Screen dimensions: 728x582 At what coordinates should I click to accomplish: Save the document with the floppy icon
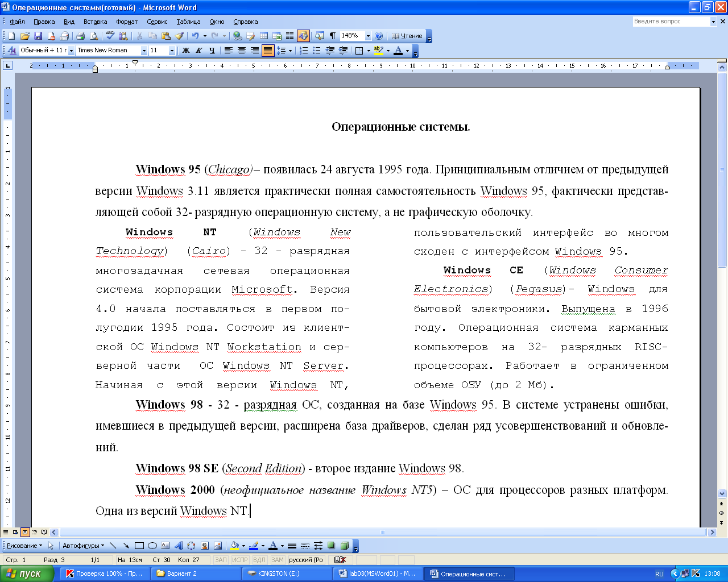38,36
